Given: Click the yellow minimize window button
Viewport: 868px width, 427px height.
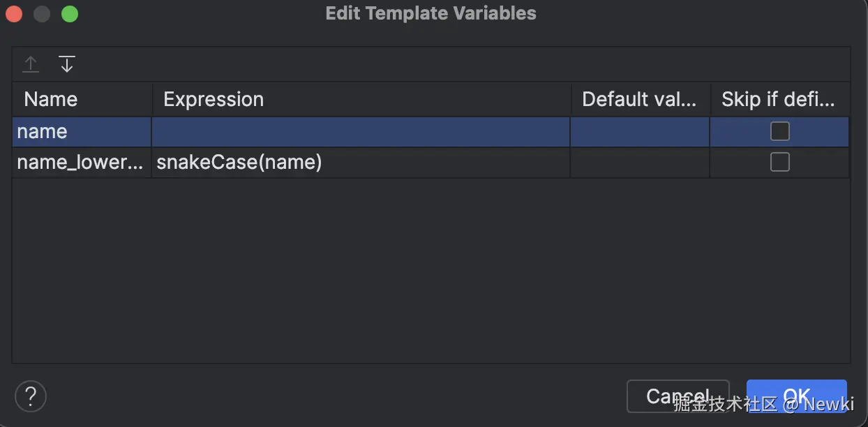Looking at the screenshot, I should [42, 13].
